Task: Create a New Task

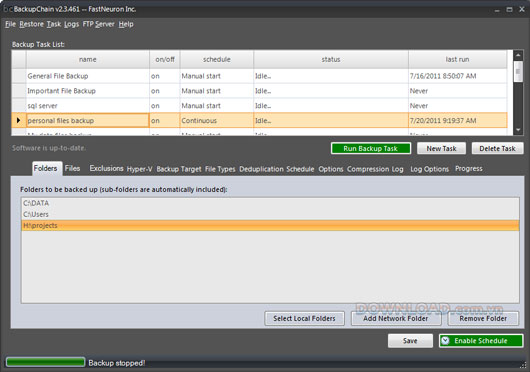Action: 441,148
